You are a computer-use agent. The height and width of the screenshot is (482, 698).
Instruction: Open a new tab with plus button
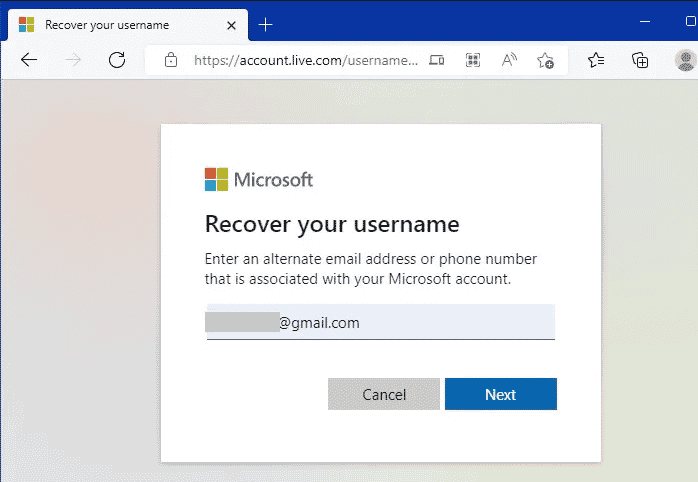tap(265, 24)
